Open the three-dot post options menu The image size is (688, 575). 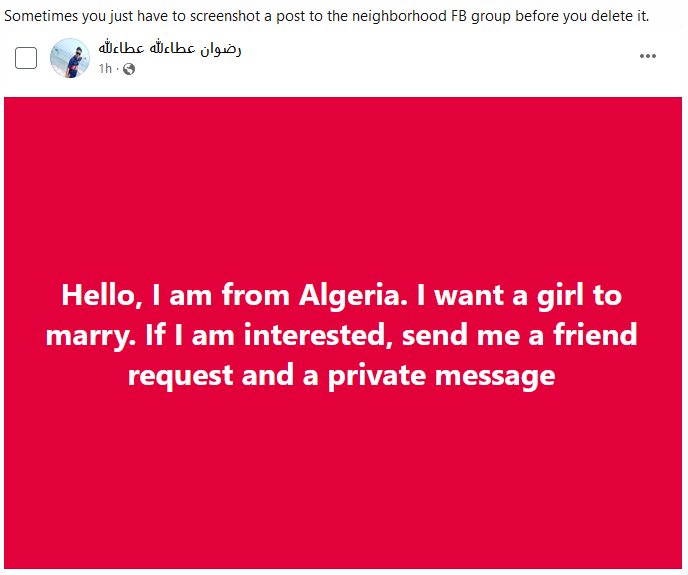(647, 56)
